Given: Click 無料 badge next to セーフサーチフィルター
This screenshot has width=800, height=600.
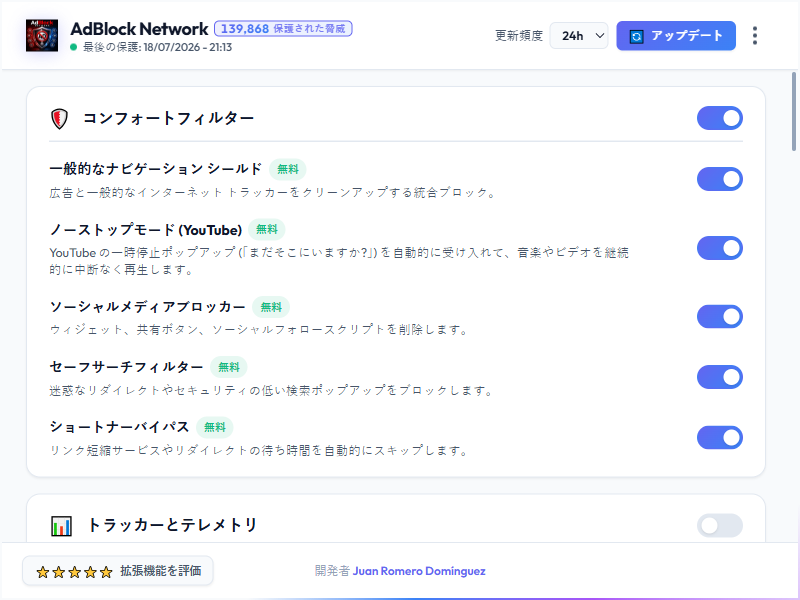Looking at the screenshot, I should click(229, 367).
